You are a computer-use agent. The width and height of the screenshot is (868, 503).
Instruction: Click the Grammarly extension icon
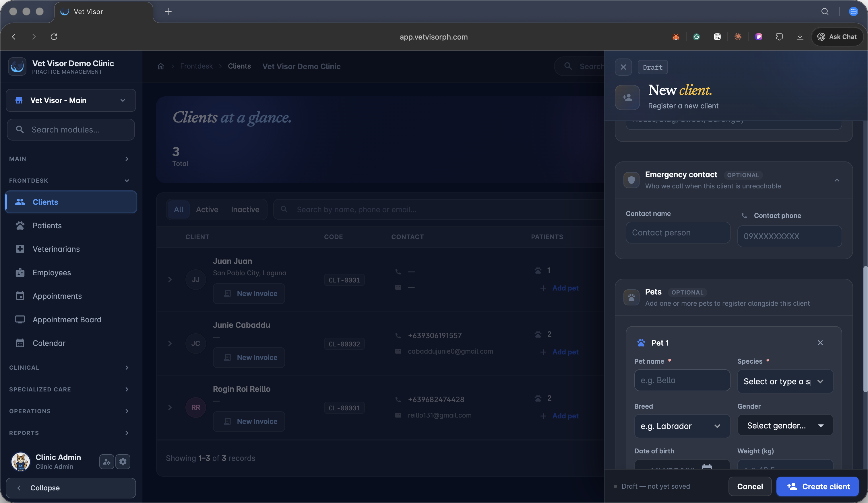(696, 37)
